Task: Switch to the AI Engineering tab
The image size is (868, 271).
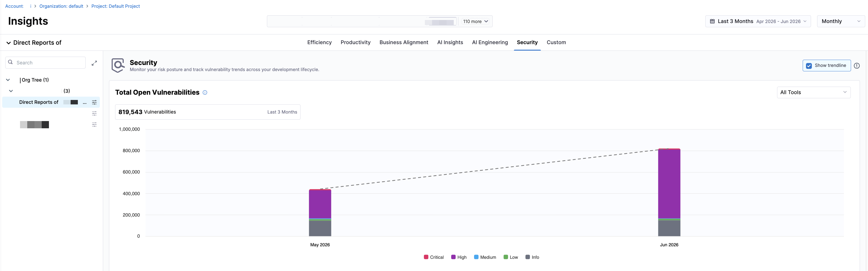Action: 490,42
